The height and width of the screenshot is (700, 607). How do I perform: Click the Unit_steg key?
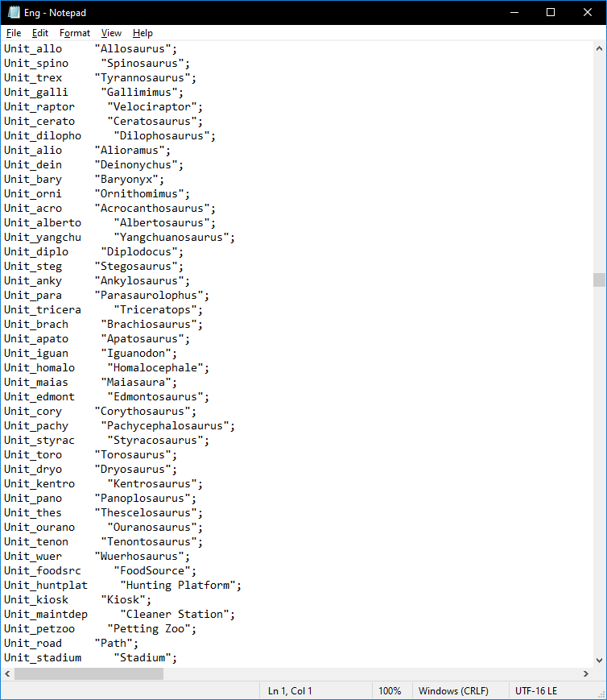33,267
